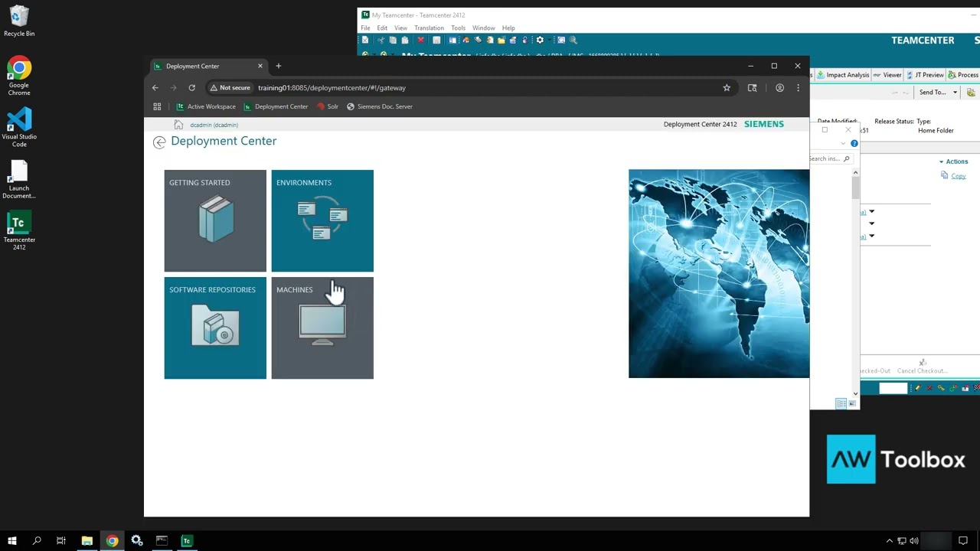This screenshot has width=980, height=551.
Task: Open the Active Workspace bookmark
Action: tap(206, 106)
